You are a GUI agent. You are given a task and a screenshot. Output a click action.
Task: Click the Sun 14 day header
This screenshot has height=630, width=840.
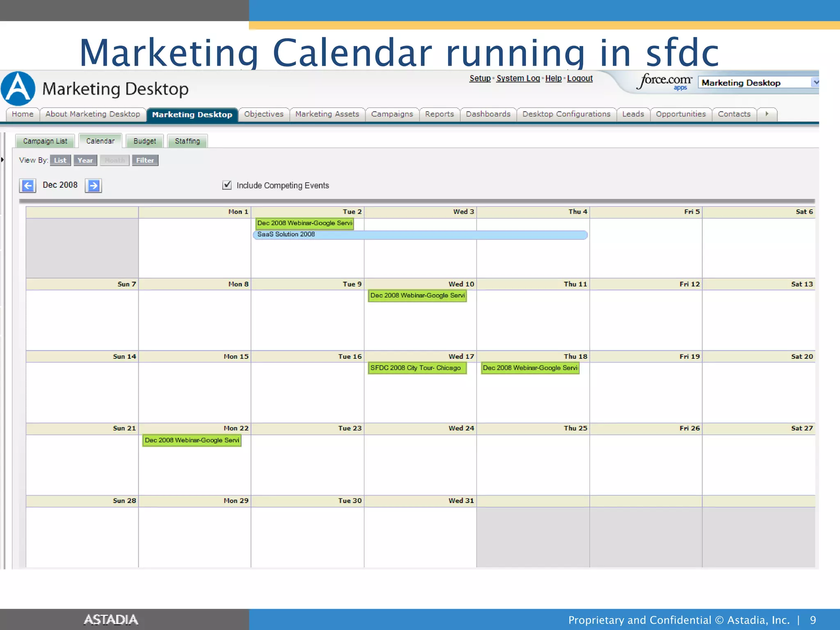pyautogui.click(x=82, y=357)
